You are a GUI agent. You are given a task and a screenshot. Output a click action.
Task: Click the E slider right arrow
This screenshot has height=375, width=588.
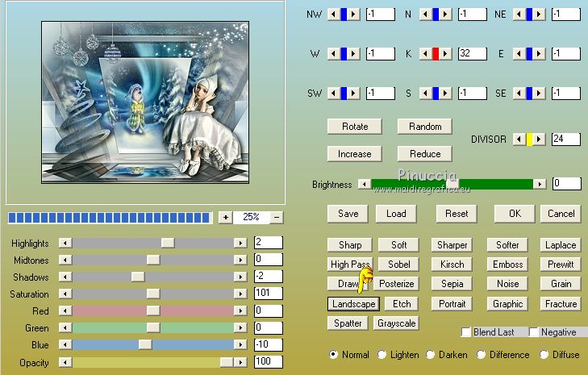coord(539,53)
